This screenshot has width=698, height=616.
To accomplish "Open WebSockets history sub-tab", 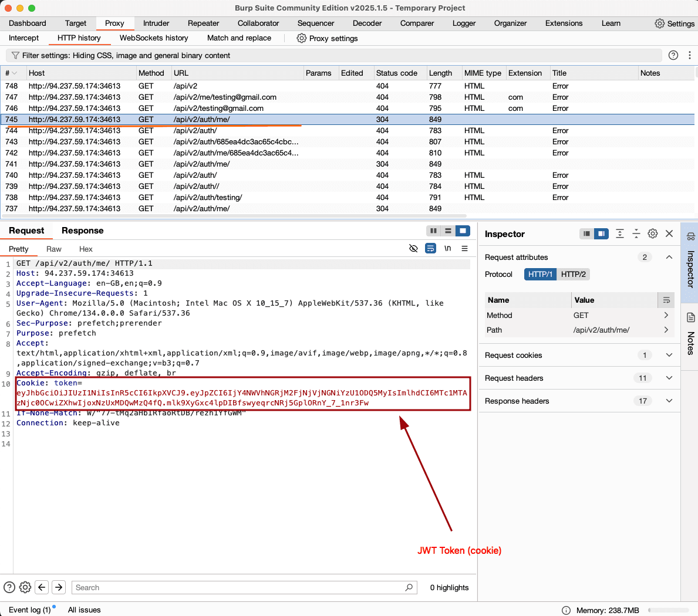I will click(x=154, y=38).
